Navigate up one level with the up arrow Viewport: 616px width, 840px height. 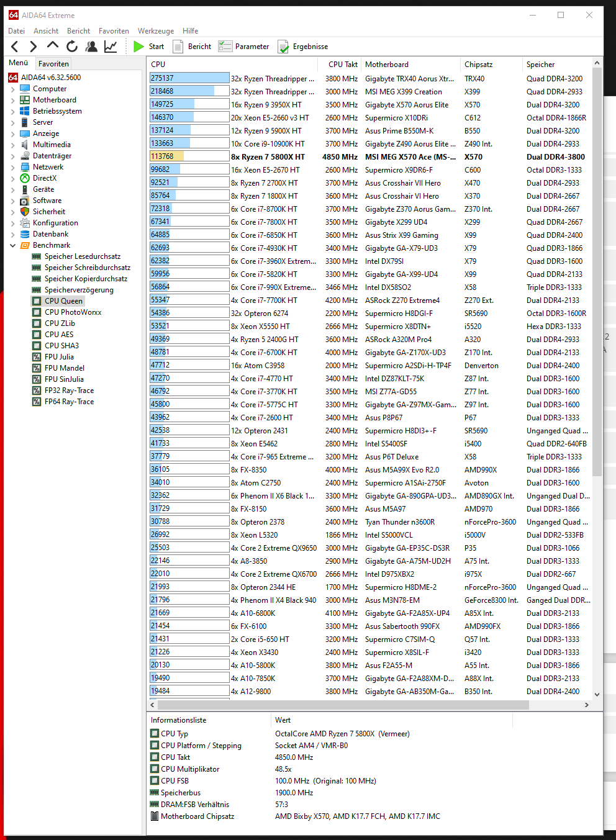[53, 45]
